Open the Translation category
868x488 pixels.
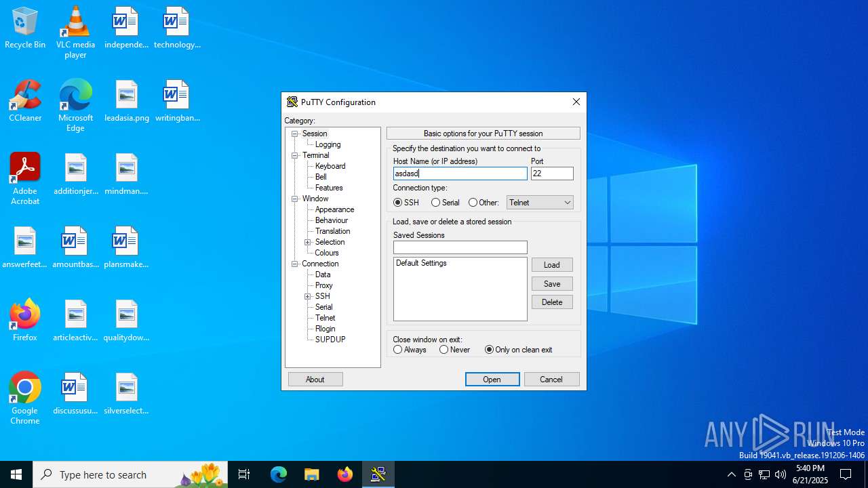[332, 231]
